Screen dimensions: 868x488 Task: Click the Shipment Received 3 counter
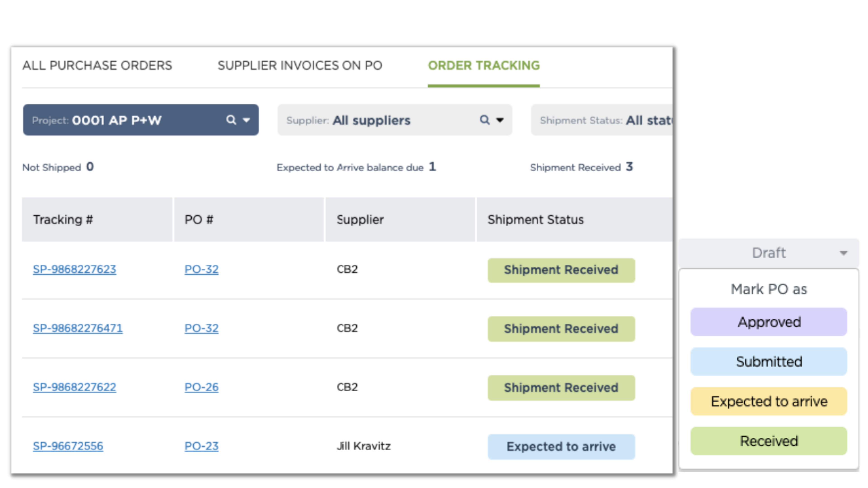[x=582, y=167]
